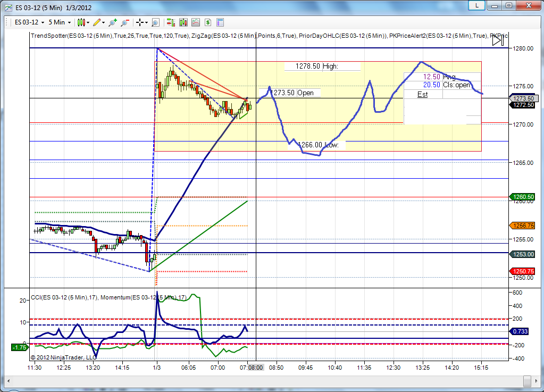Click the toolbar drag grip handle

pyautogui.click(x=7, y=22)
